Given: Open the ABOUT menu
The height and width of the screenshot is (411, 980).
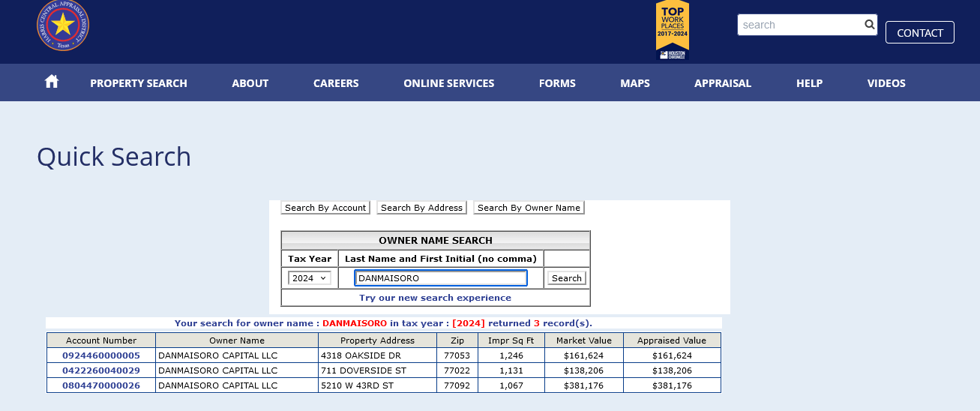Looking at the screenshot, I should point(250,83).
